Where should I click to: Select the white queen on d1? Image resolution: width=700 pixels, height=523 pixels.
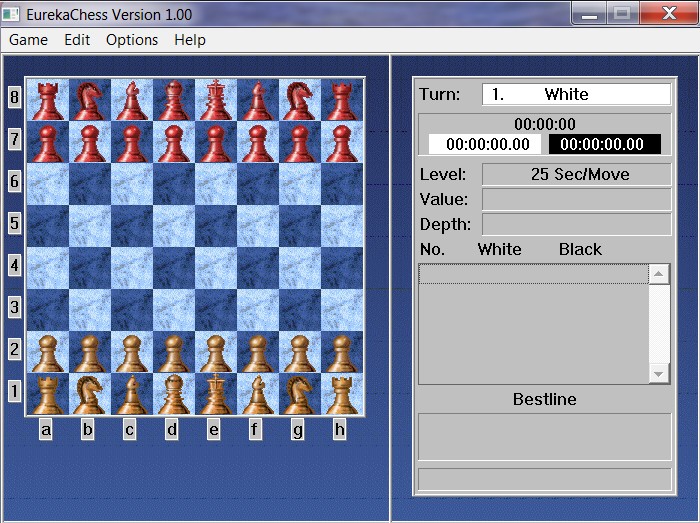click(174, 394)
